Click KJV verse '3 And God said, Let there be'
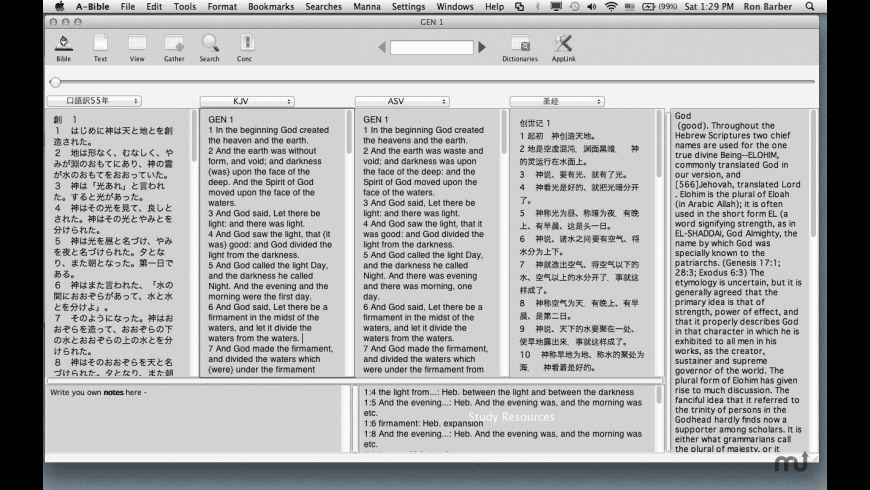 [264, 213]
